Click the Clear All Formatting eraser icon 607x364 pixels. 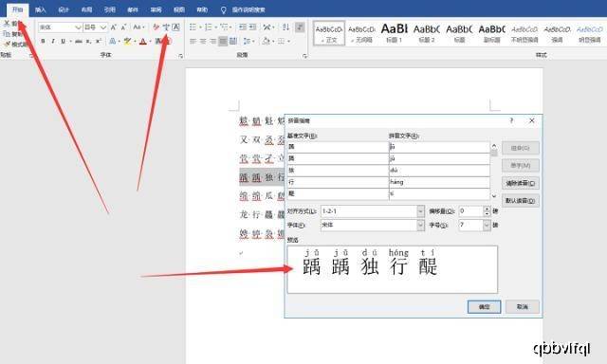coord(156,27)
